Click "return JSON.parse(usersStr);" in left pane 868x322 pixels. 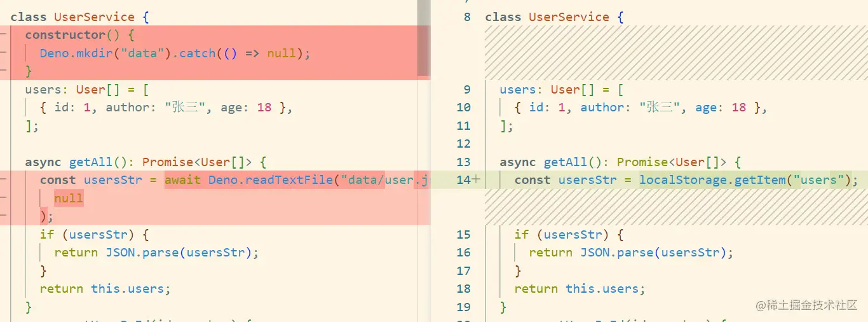click(156, 253)
